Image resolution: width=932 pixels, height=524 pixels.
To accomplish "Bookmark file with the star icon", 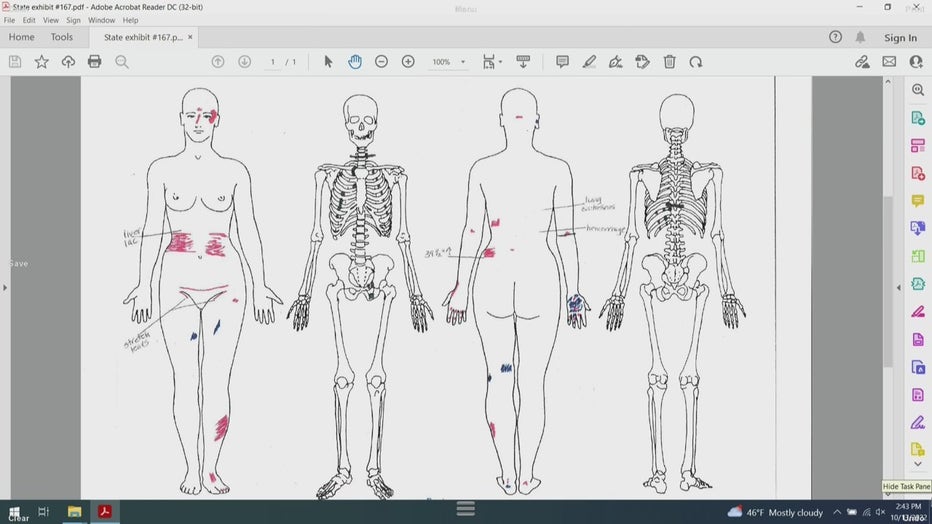I will [41, 62].
